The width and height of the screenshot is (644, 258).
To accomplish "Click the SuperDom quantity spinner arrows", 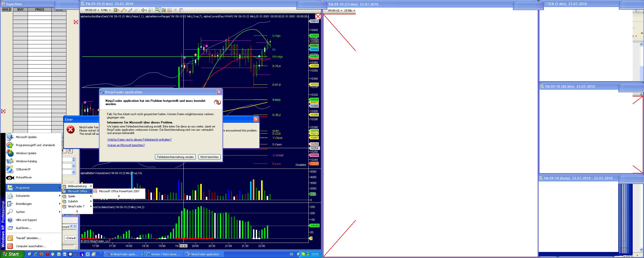I will coord(74,159).
